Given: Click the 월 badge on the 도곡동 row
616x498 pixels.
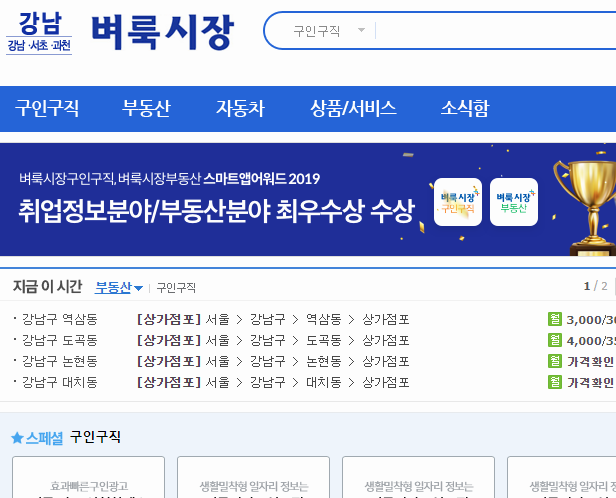Looking at the screenshot, I should click(x=555, y=340).
